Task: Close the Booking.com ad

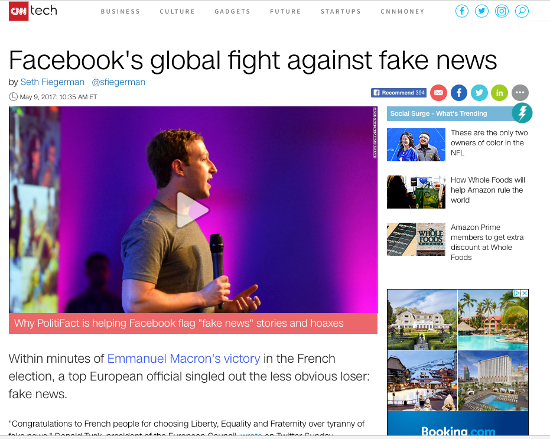Action: [x=524, y=293]
